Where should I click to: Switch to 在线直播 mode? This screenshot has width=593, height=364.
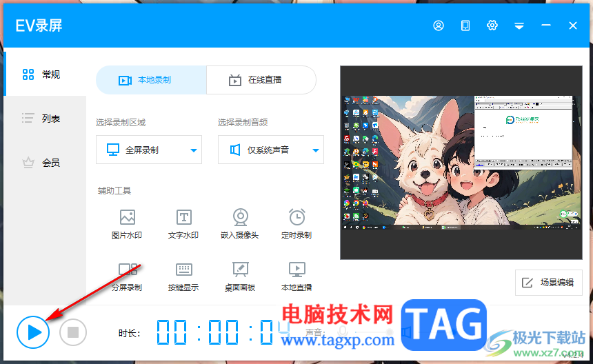[261, 80]
